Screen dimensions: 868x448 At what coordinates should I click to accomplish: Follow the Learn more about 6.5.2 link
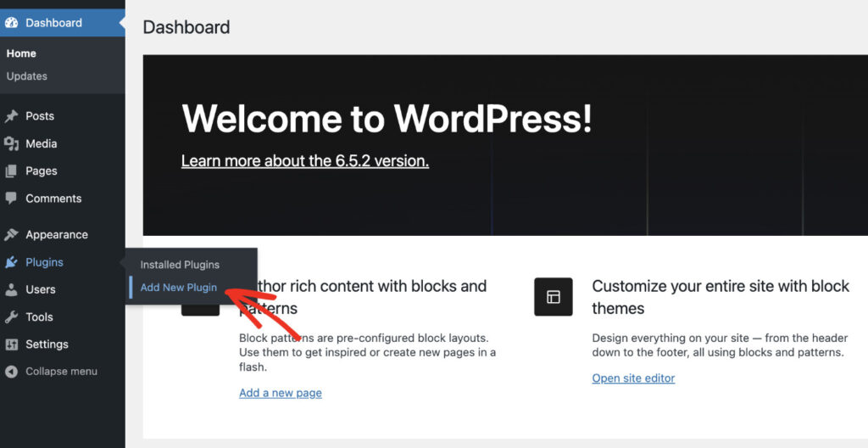click(x=305, y=161)
